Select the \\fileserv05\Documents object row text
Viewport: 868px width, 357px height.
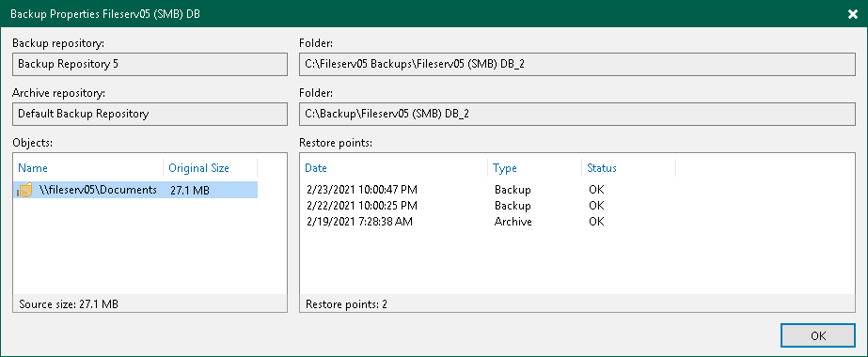(99, 190)
